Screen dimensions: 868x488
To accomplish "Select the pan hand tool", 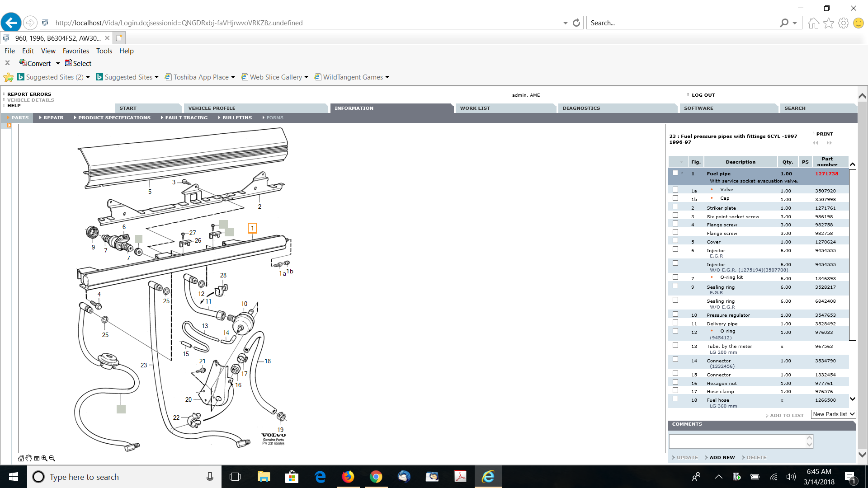I will pyautogui.click(x=28, y=458).
